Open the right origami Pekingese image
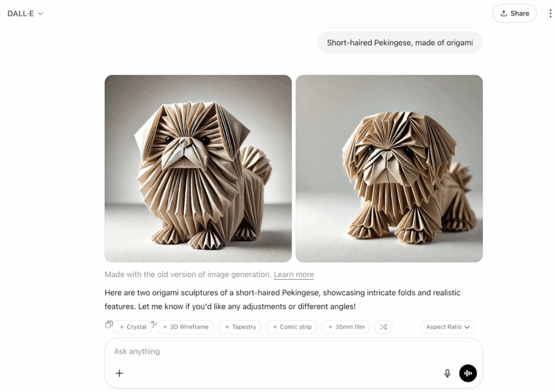This screenshot has width=555, height=392. 389,169
